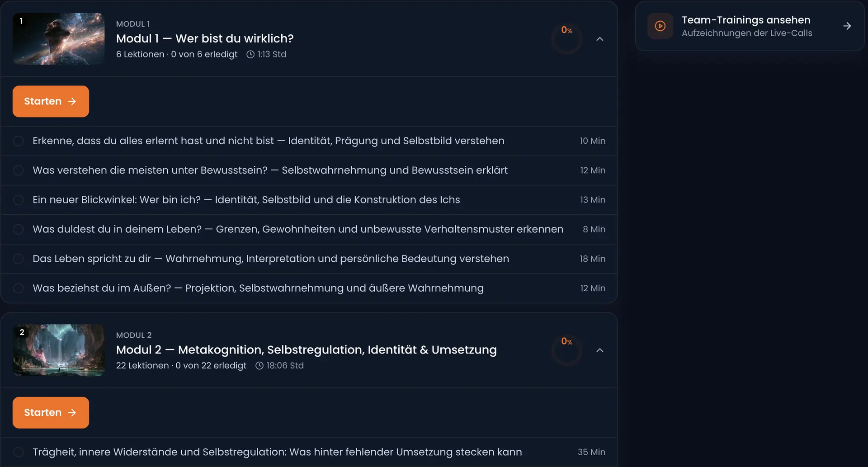Open Modul 1 cosmic face thumbnail
The width and height of the screenshot is (868, 467).
pyautogui.click(x=59, y=39)
